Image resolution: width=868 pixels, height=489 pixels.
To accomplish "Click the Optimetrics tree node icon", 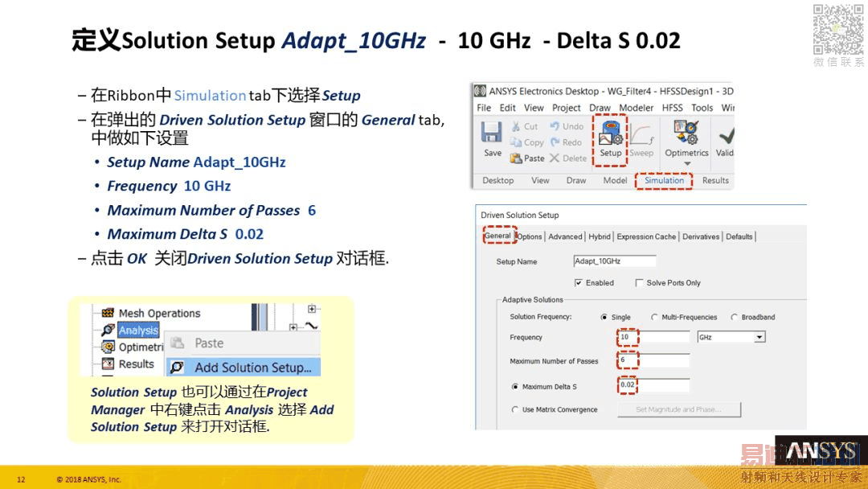I will pos(108,347).
